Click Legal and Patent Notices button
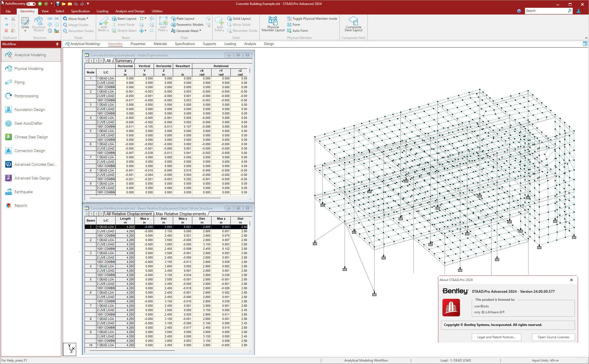The image size is (589, 364). [x=496, y=337]
